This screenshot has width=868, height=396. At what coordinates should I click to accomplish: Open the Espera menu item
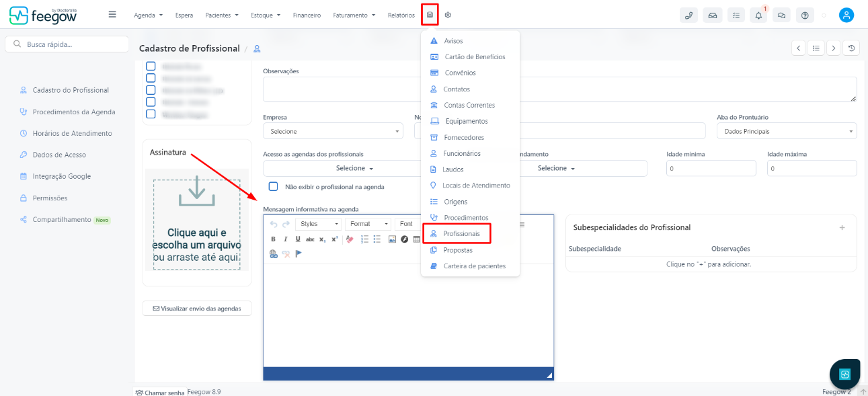184,15
